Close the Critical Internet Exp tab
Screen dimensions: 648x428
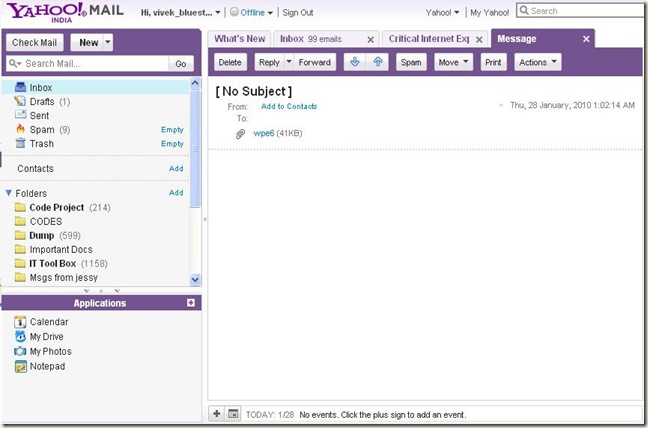(479, 40)
